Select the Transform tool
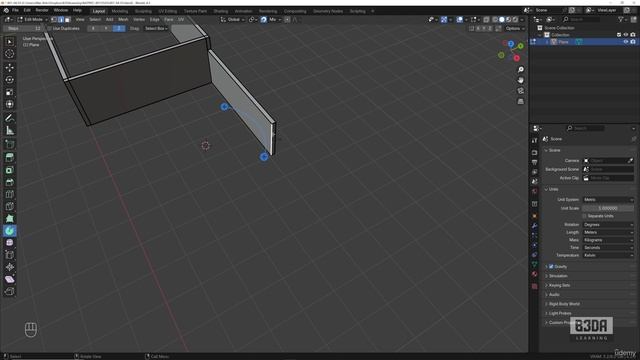The width and height of the screenshot is (640, 360). 10,104
